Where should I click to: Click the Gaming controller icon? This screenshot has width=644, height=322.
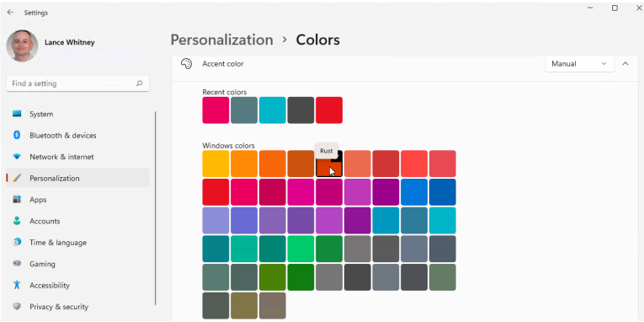(17, 264)
